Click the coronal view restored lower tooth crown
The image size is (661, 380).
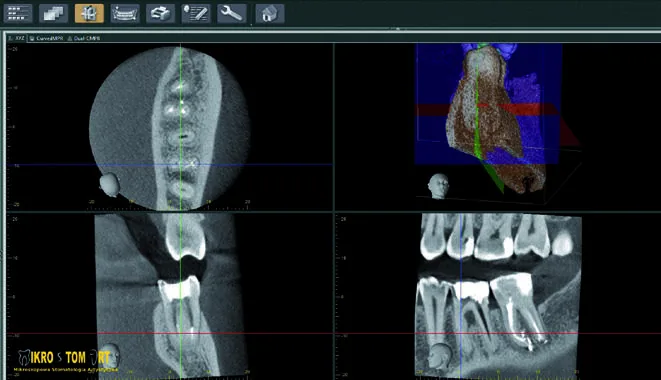point(179,289)
